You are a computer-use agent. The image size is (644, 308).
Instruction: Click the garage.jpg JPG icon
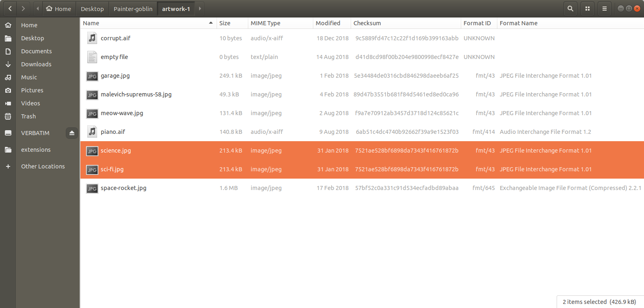pyautogui.click(x=92, y=76)
